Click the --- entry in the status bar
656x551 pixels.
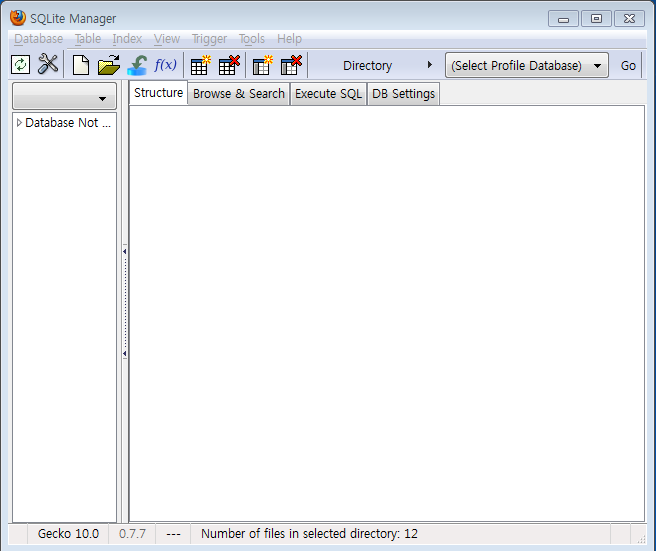(173, 534)
